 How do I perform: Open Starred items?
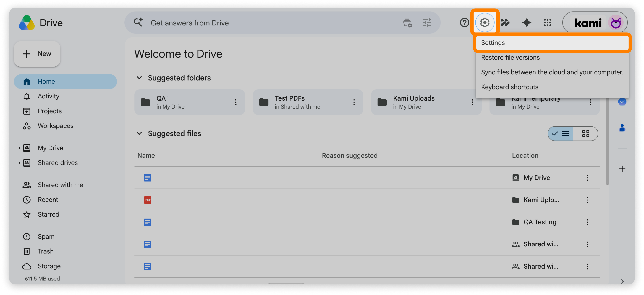(66, 214)
